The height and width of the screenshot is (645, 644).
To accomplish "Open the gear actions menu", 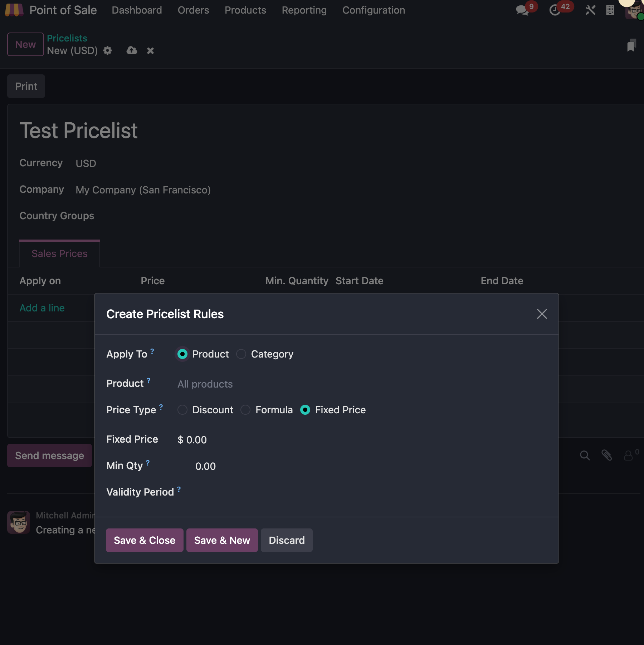I will (107, 51).
